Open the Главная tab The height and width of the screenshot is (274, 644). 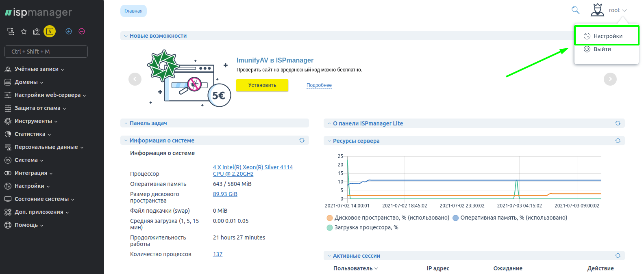(x=133, y=11)
